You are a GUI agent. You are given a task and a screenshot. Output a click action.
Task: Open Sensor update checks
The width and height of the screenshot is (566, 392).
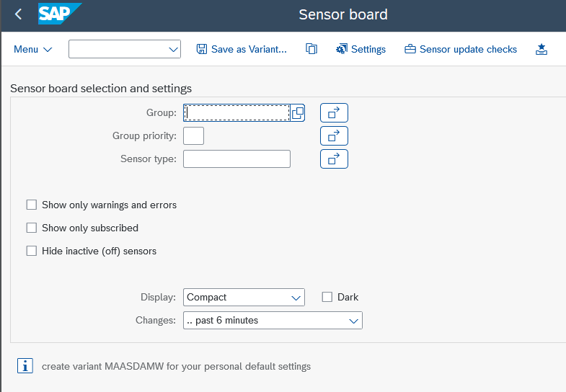[x=461, y=49]
